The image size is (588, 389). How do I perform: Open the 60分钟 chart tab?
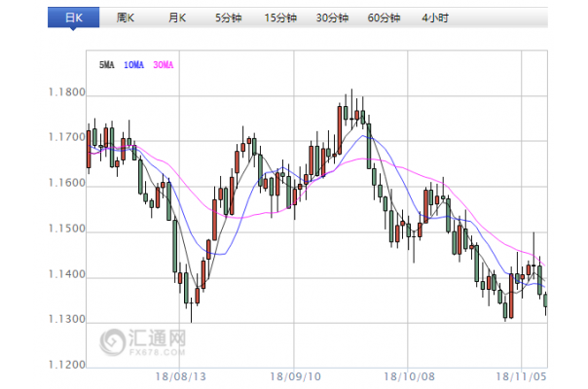pos(385,18)
